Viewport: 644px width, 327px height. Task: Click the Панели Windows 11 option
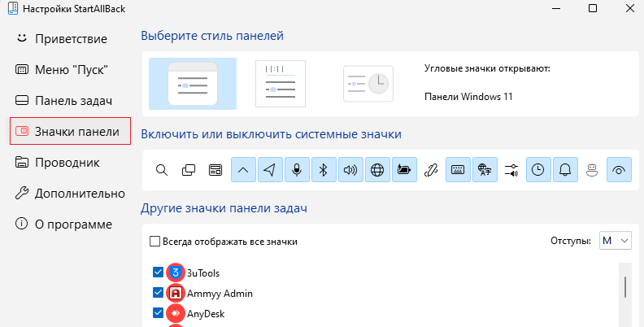coord(468,97)
